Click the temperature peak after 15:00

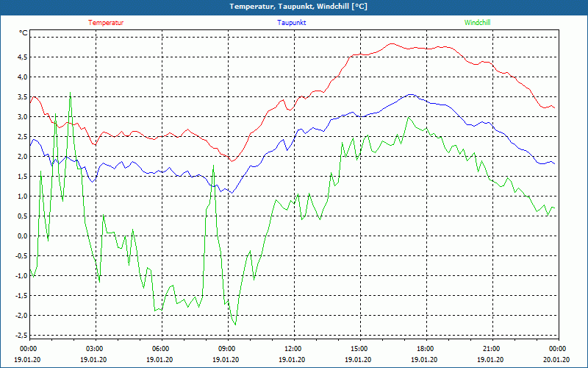point(392,43)
